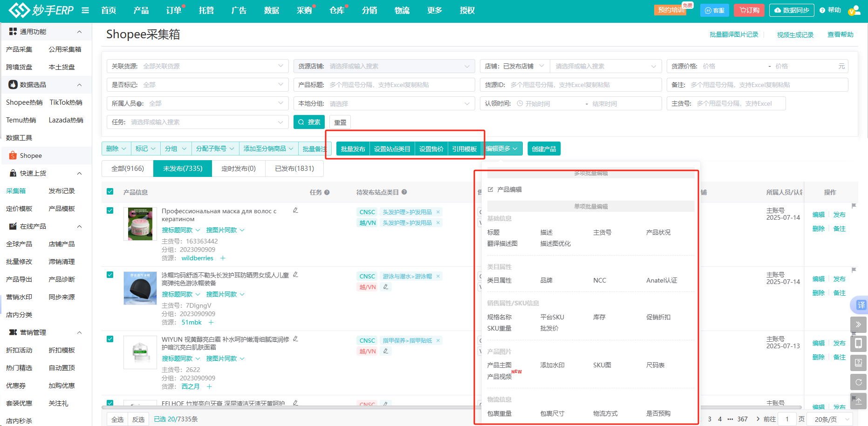
Task: Click the floating translate (译) icon
Action: 861,305
